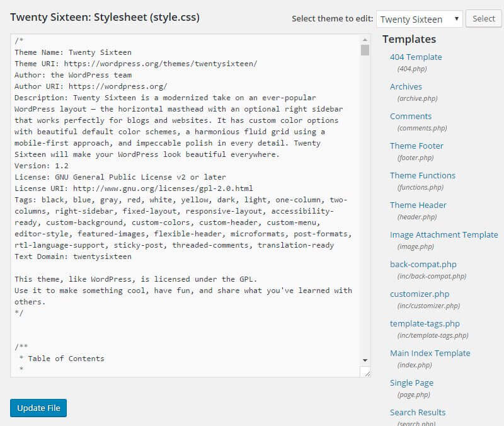Click the 'Author URI: https://wordpress.org/' line
Viewport: 504px width, 426px height.
coord(91,86)
